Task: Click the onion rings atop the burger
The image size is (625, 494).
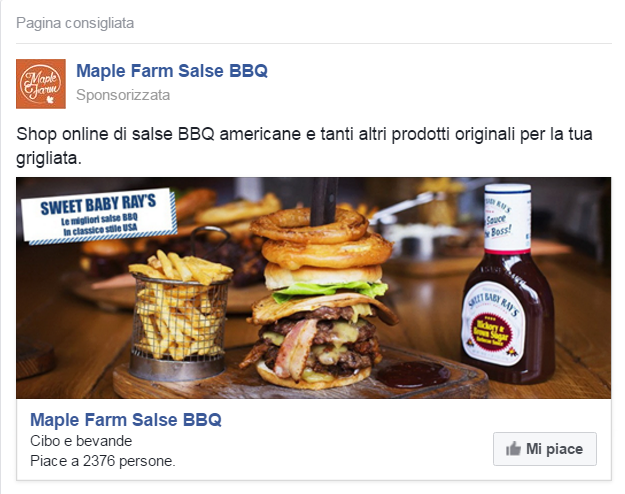Action: coord(319,239)
